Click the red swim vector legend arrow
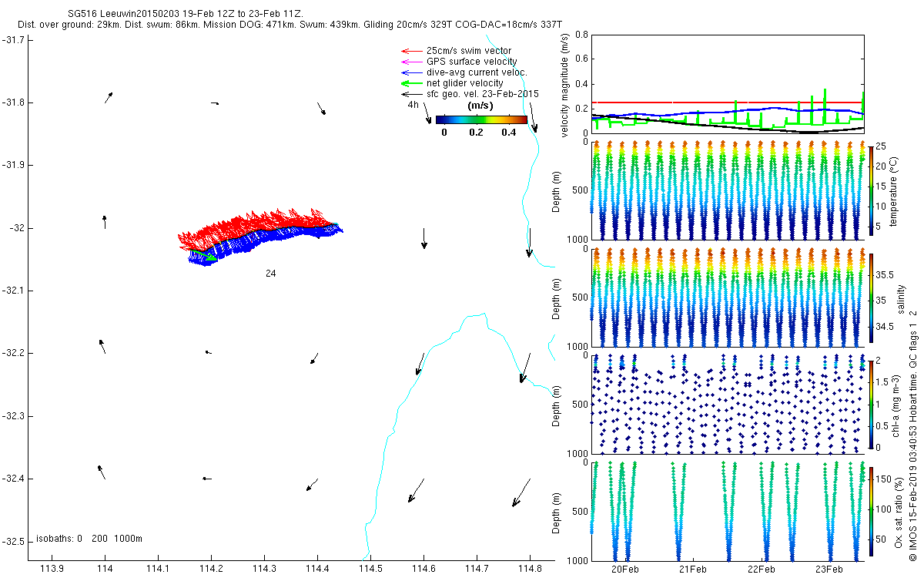 (410, 51)
